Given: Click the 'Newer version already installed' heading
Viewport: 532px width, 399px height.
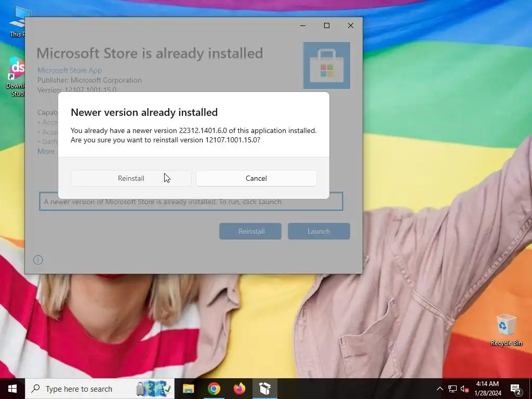Looking at the screenshot, I should pyautogui.click(x=144, y=112).
